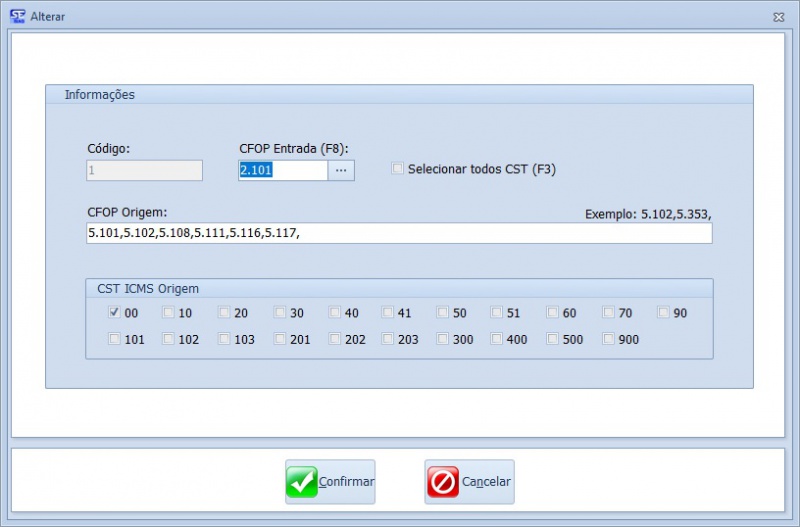This screenshot has height=527, width=800.
Task: Toggle the CST 90 checkbox
Action: point(664,313)
